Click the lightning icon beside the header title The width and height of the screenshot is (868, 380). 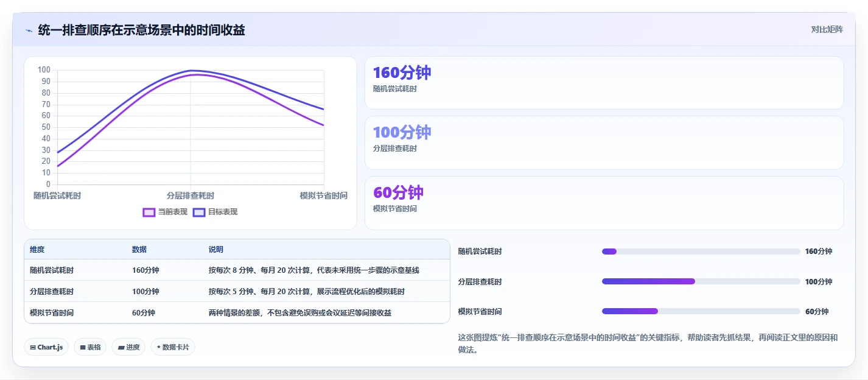point(29,30)
